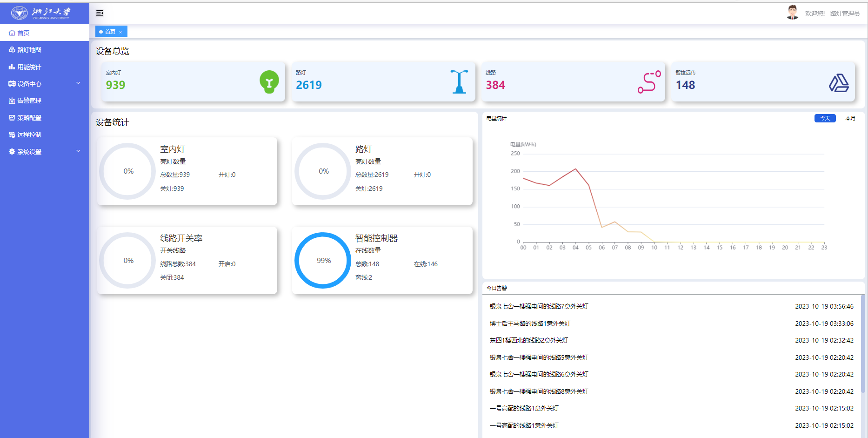Viewport: 868px width, 438px height.
Task: Close the 首页 tab
Action: pyautogui.click(x=120, y=32)
